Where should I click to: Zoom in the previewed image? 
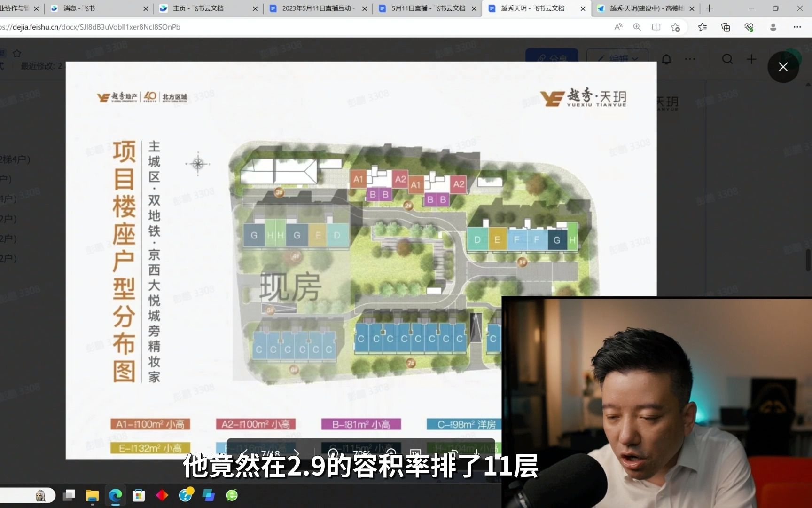coord(391,453)
